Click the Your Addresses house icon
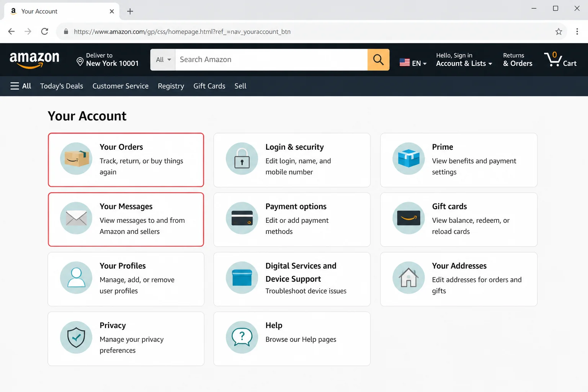The width and height of the screenshot is (588, 392). point(408,278)
